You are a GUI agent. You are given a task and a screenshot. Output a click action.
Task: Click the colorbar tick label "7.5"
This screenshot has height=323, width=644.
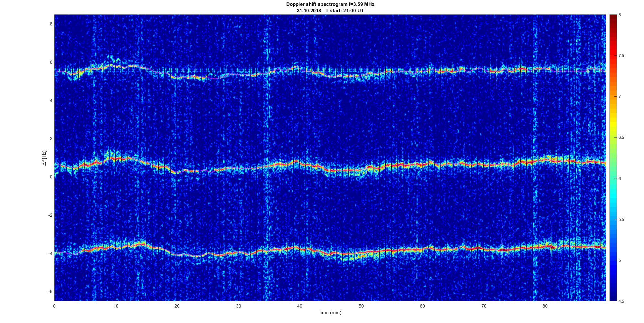621,56
